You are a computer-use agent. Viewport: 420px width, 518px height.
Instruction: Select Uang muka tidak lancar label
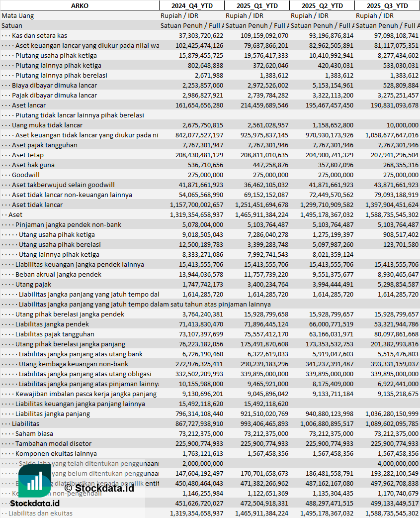coord(47,125)
